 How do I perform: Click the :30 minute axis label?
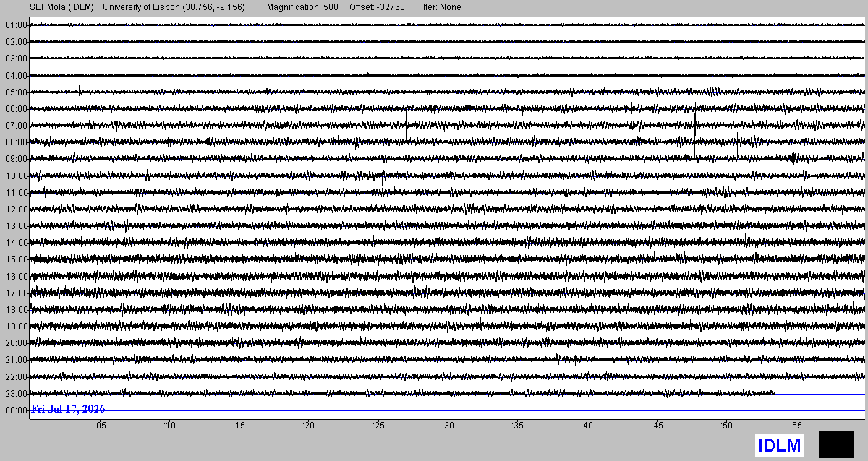coord(447,426)
